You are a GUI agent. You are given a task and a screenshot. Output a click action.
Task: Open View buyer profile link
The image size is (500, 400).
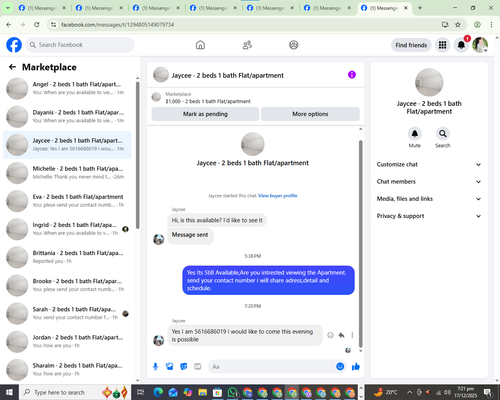click(278, 196)
